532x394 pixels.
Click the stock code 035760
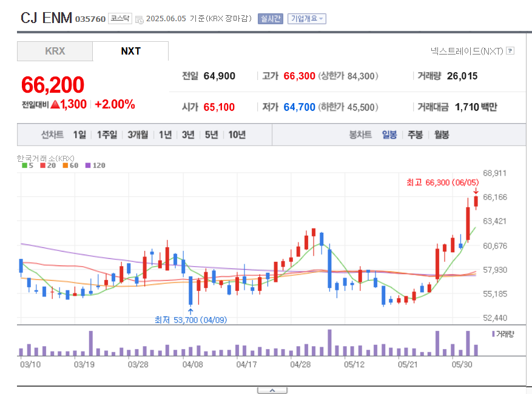(90, 19)
